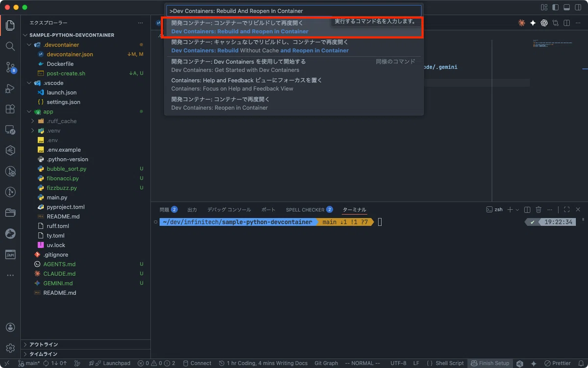
Task: Split the terminal pane
Action: point(527,210)
